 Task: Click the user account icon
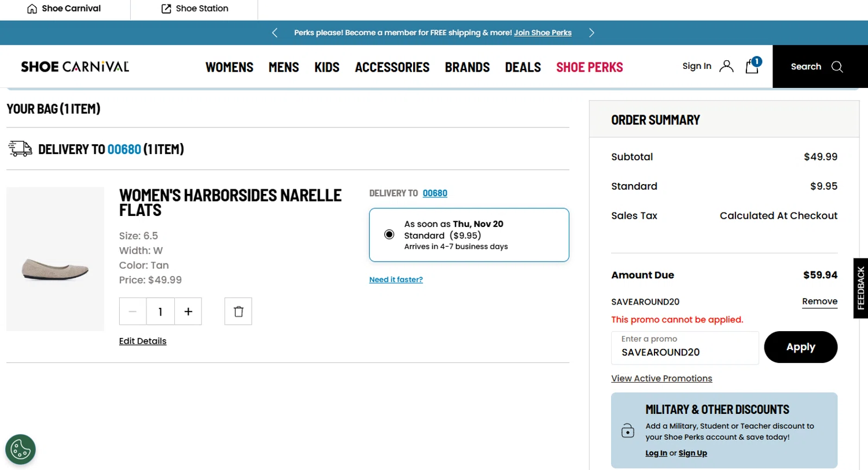726,67
